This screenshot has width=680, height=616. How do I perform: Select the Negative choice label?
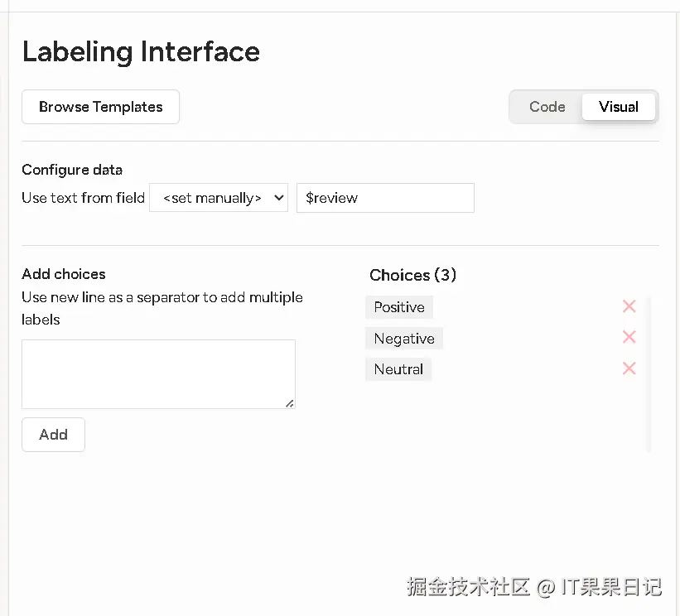(404, 339)
